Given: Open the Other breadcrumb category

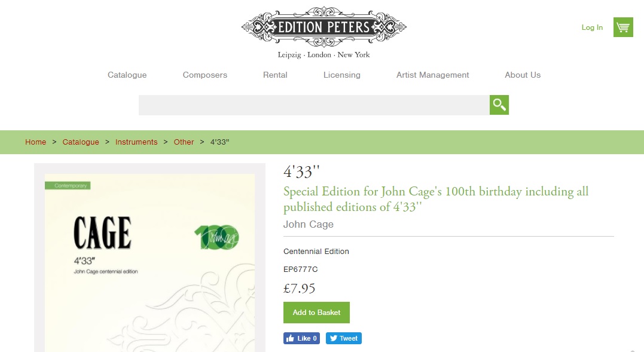Looking at the screenshot, I should click(x=184, y=142).
